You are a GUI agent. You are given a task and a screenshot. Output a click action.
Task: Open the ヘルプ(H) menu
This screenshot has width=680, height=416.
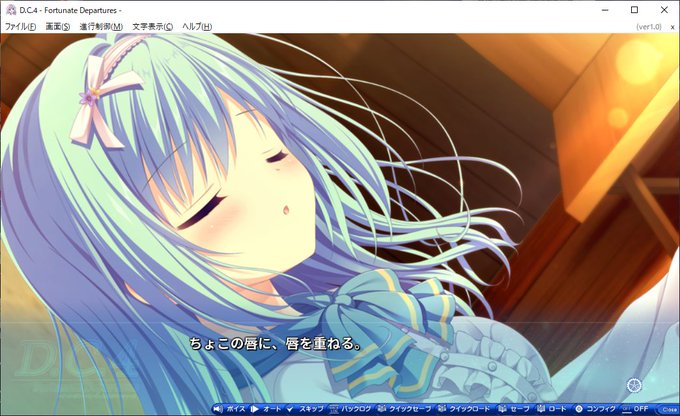coord(197,26)
